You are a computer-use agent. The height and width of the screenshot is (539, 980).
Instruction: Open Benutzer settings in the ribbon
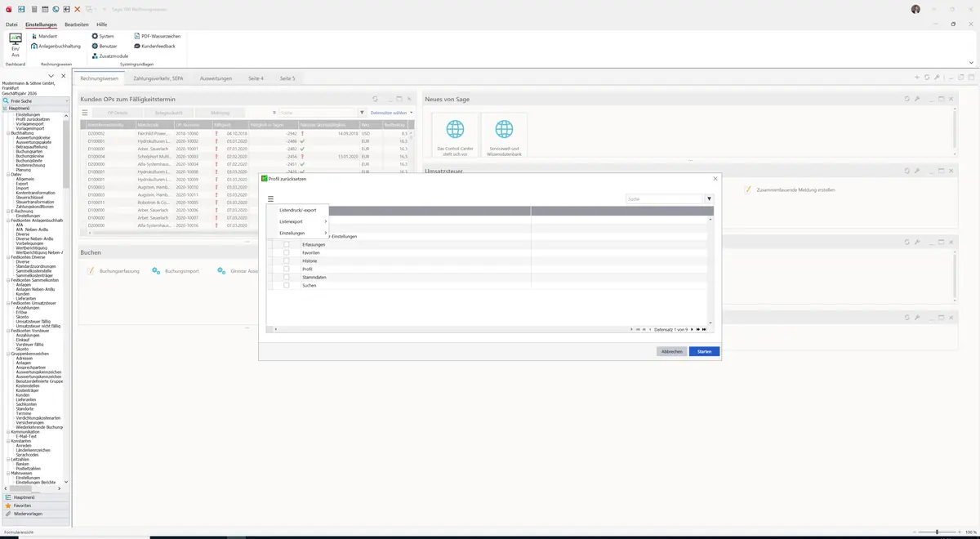pyautogui.click(x=105, y=47)
